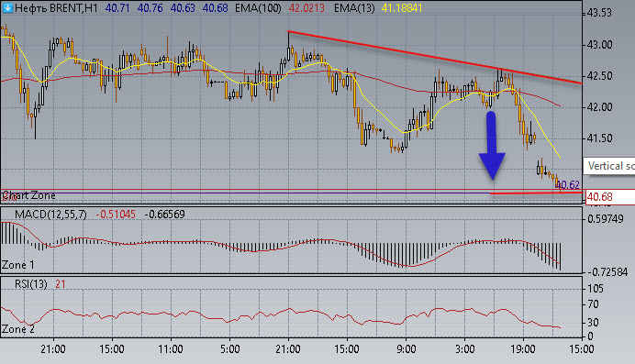Click the purple 40.62 price label
The height and width of the screenshot is (364, 635).
tap(569, 185)
